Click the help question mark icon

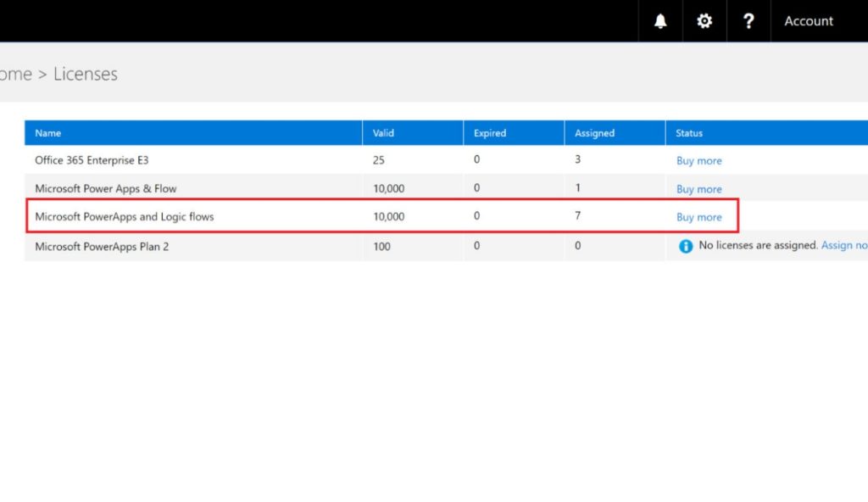(748, 21)
